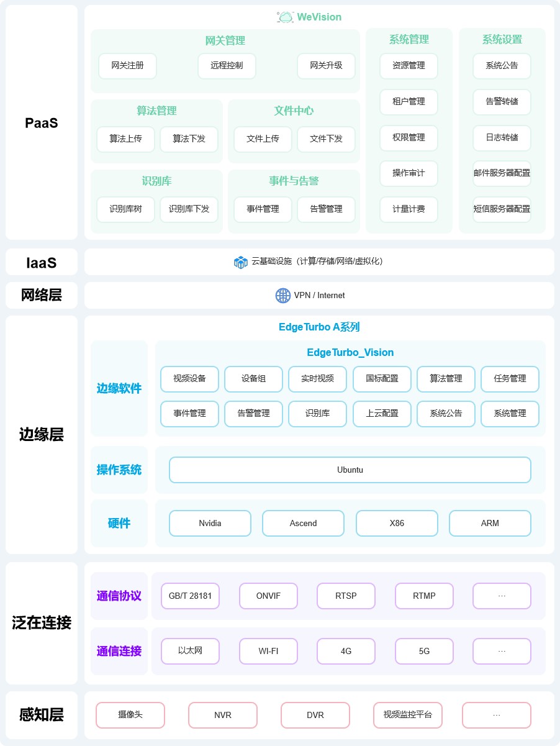Screen dimensions: 560x746
Task: Select the RTMP protocol box
Action: point(424,596)
